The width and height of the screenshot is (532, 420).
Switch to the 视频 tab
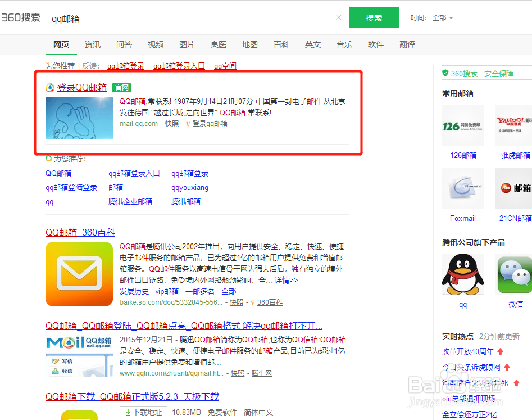pyautogui.click(x=156, y=44)
